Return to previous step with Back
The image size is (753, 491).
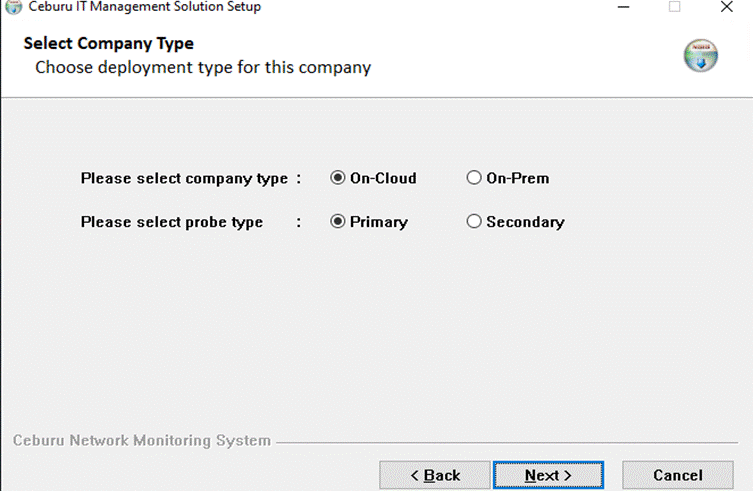click(435, 475)
